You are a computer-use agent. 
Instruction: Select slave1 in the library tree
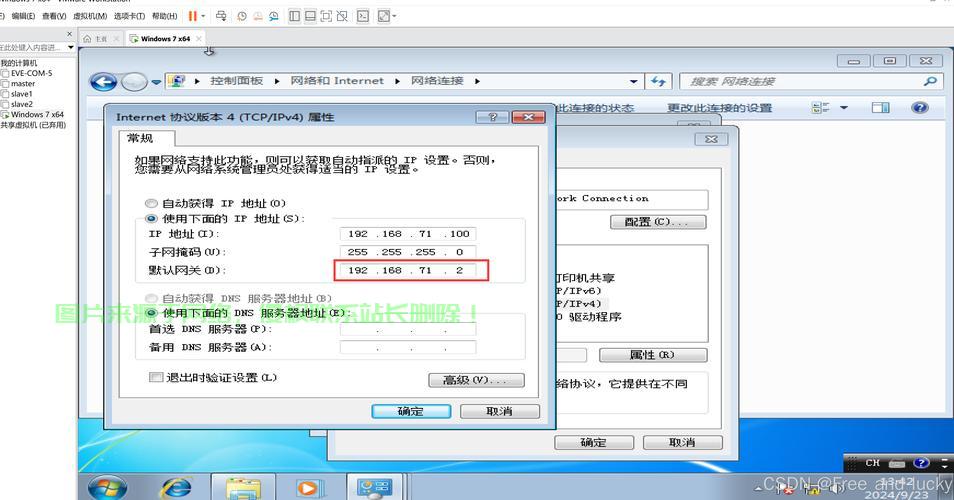tap(18, 94)
